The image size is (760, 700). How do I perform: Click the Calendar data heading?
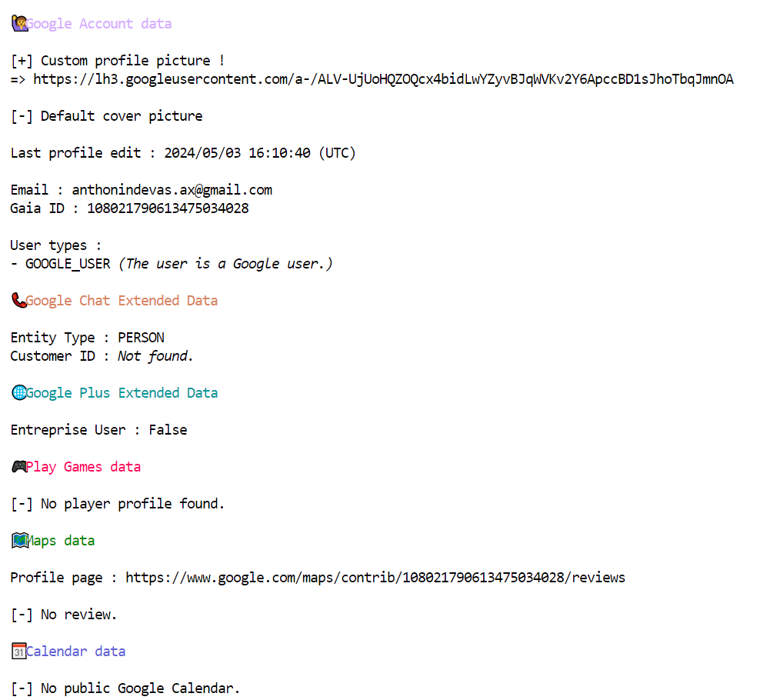click(75, 651)
